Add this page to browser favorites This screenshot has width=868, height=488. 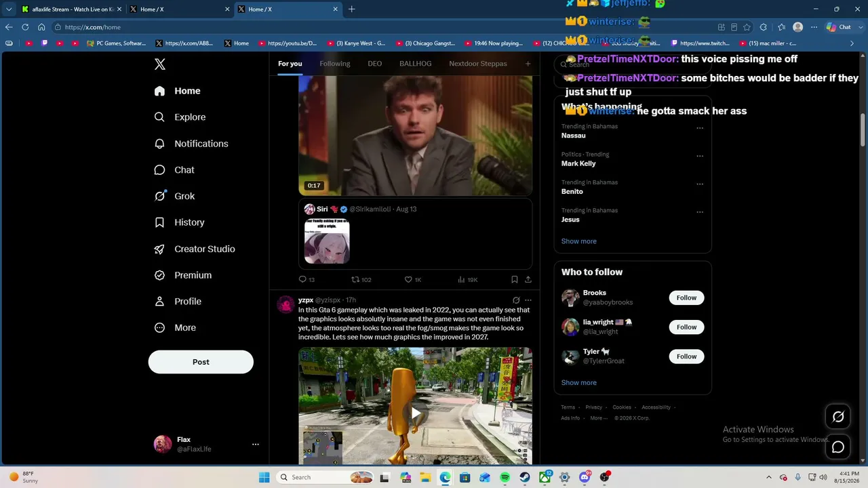click(x=747, y=27)
